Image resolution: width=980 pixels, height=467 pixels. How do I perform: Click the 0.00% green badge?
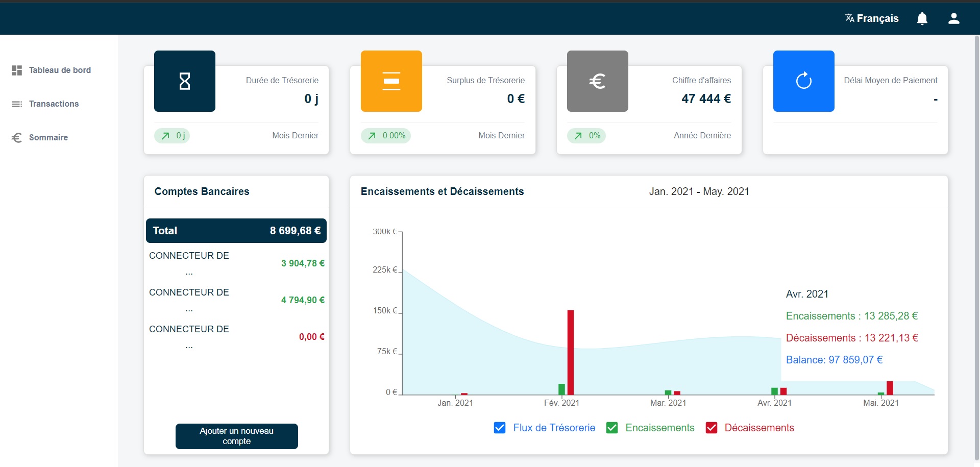(x=386, y=136)
